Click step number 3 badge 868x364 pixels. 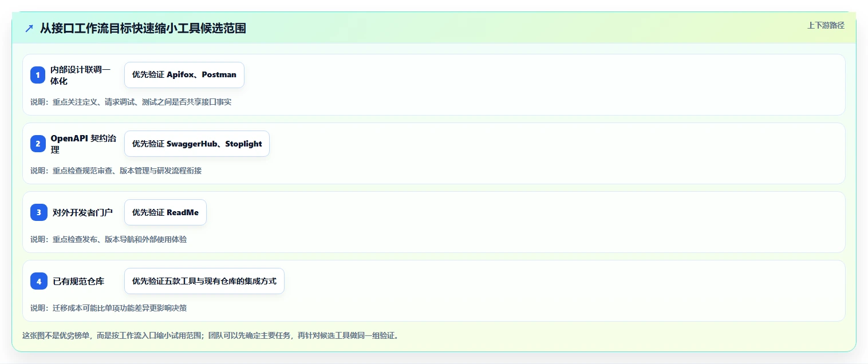(39, 212)
